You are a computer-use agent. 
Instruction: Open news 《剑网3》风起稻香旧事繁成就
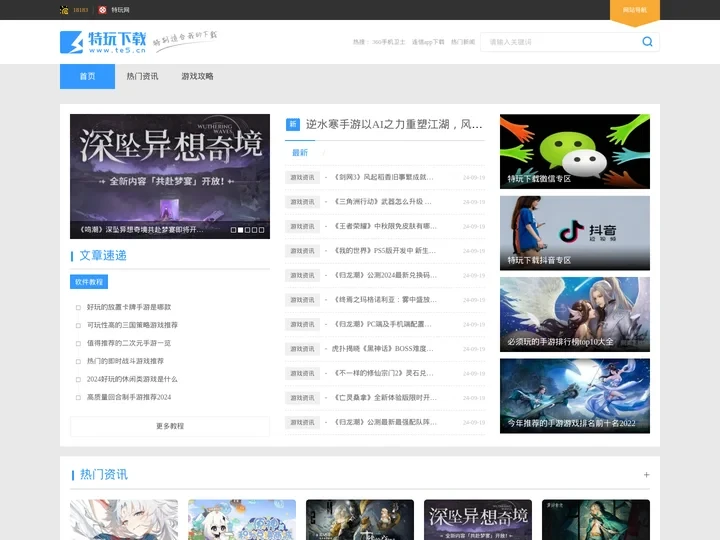(x=382, y=177)
